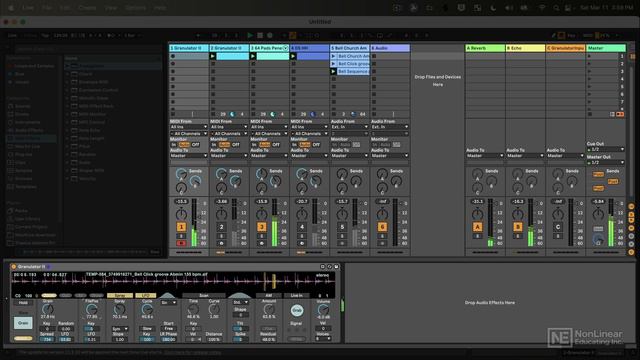The width and height of the screenshot is (640, 360).
Task: Launch the playing Bell Sequence clip
Action: (333, 71)
